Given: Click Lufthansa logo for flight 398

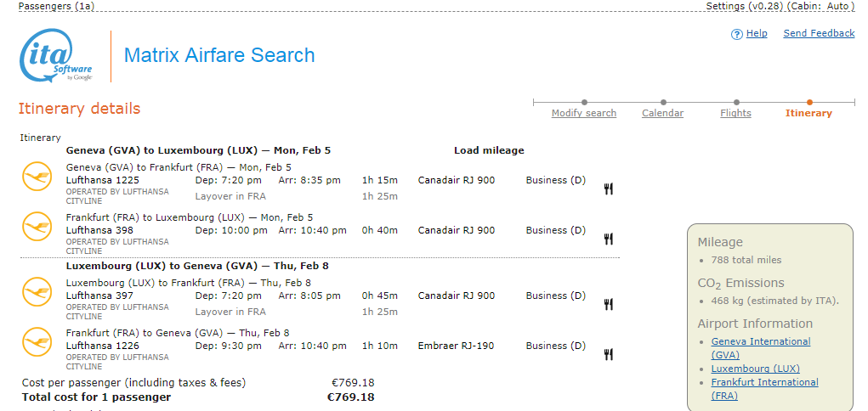Looking at the screenshot, I should [37, 226].
